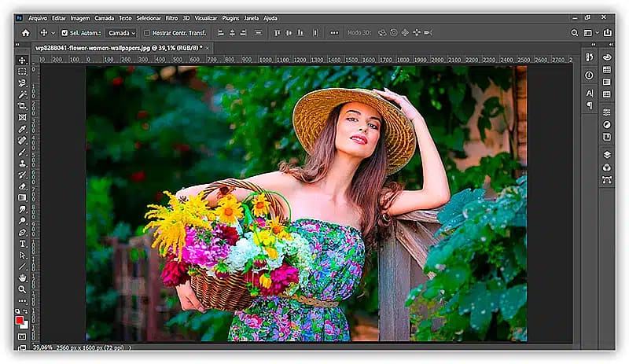Select the Line tool
The width and height of the screenshot is (629, 364).
click(x=22, y=267)
